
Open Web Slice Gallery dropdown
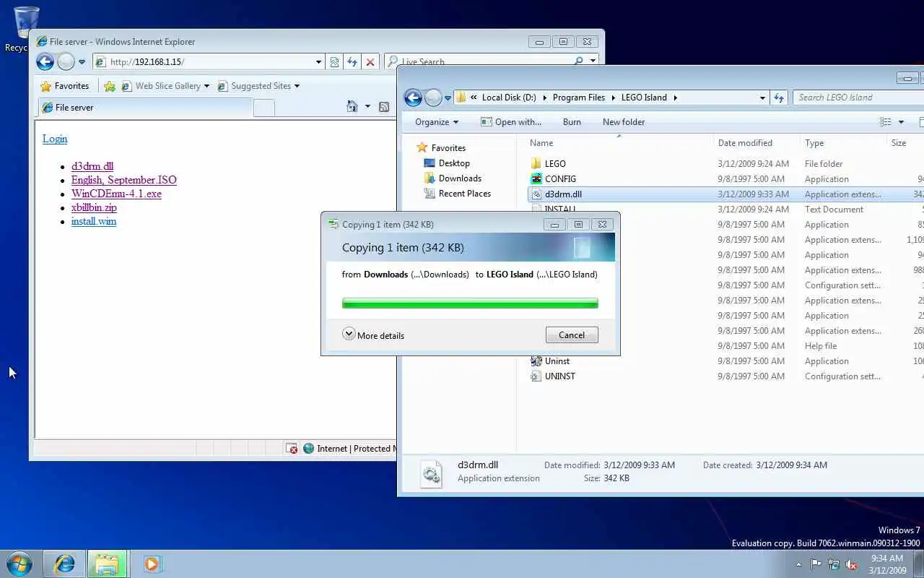(166, 86)
